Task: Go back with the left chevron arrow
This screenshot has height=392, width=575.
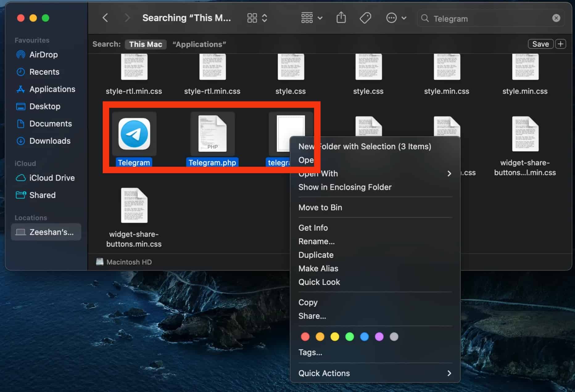Action: click(x=105, y=18)
